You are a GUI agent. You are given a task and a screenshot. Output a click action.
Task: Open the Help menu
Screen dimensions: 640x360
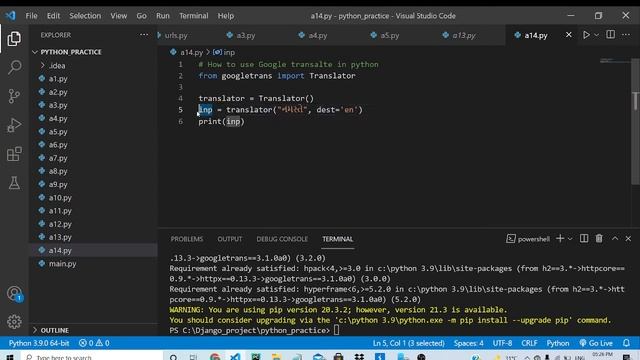pos(225,16)
